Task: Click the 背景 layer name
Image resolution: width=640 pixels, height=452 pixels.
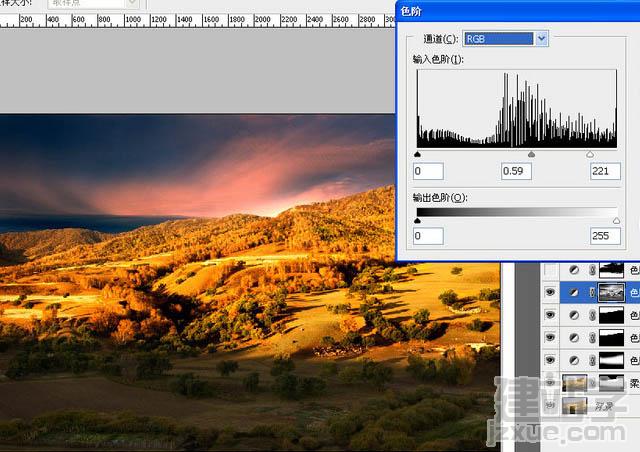Action: click(x=604, y=406)
